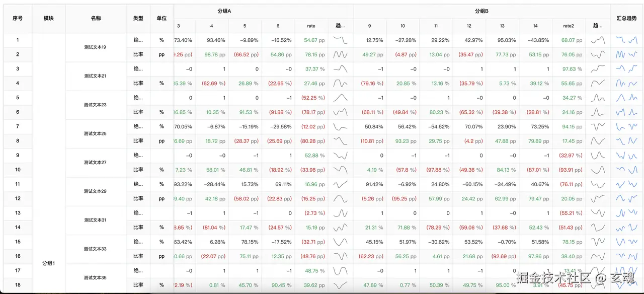644x294 pixels.
Task: Select the 测试文本19 name cell
Action: click(96, 47)
